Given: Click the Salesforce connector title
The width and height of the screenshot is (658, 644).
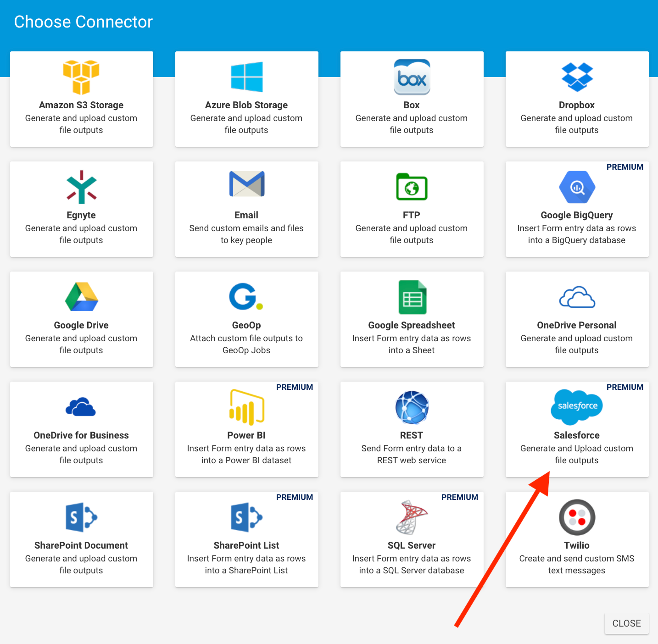Looking at the screenshot, I should pos(577,435).
